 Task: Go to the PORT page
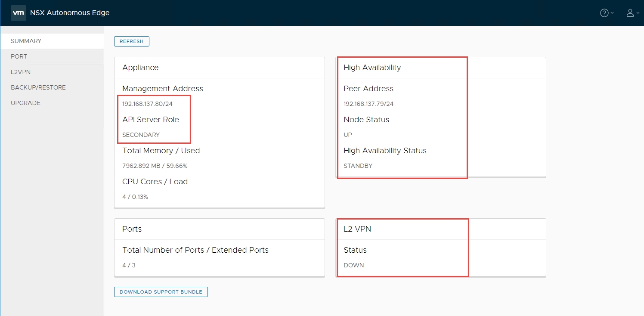click(19, 56)
